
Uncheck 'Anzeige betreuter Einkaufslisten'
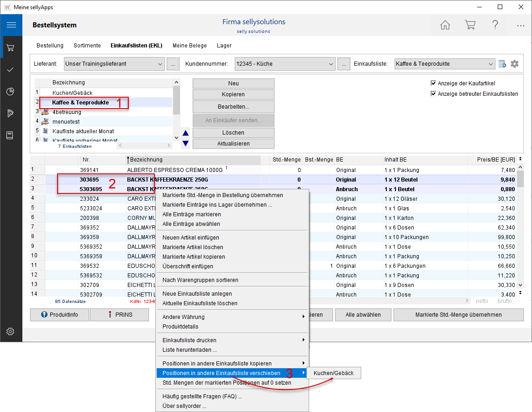(x=433, y=94)
